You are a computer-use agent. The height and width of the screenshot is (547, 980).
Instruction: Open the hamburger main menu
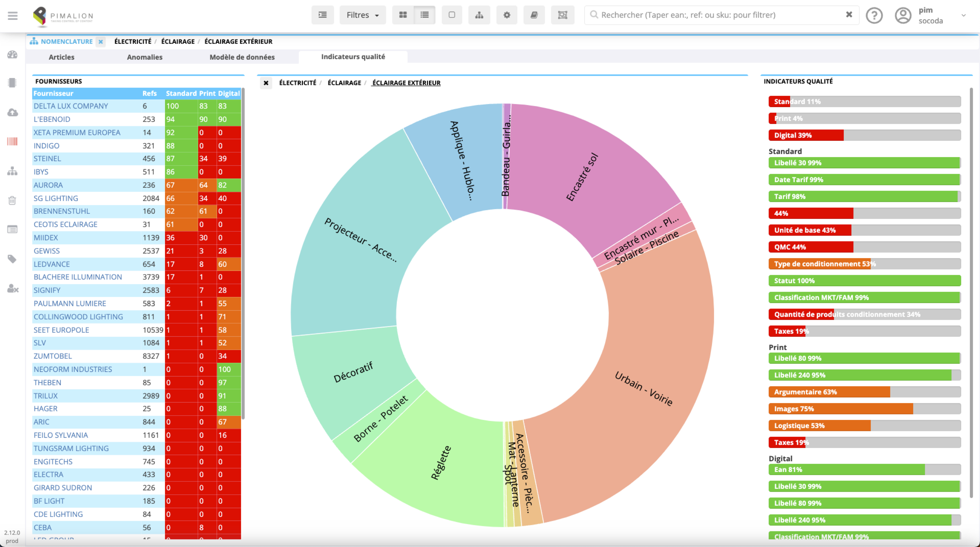(x=13, y=16)
